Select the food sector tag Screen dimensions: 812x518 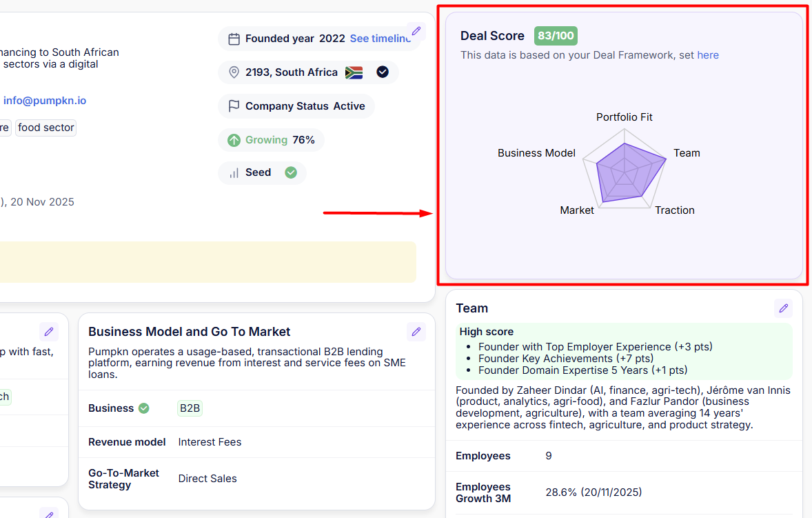(45, 128)
